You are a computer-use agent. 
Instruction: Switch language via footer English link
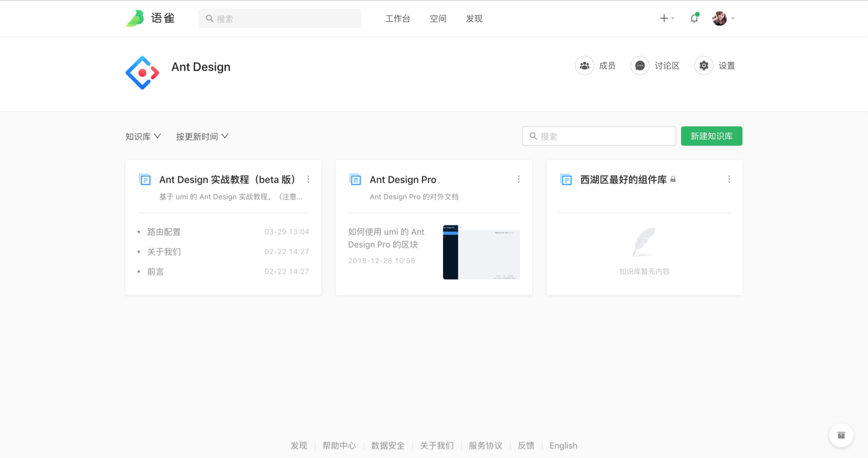pyautogui.click(x=564, y=446)
